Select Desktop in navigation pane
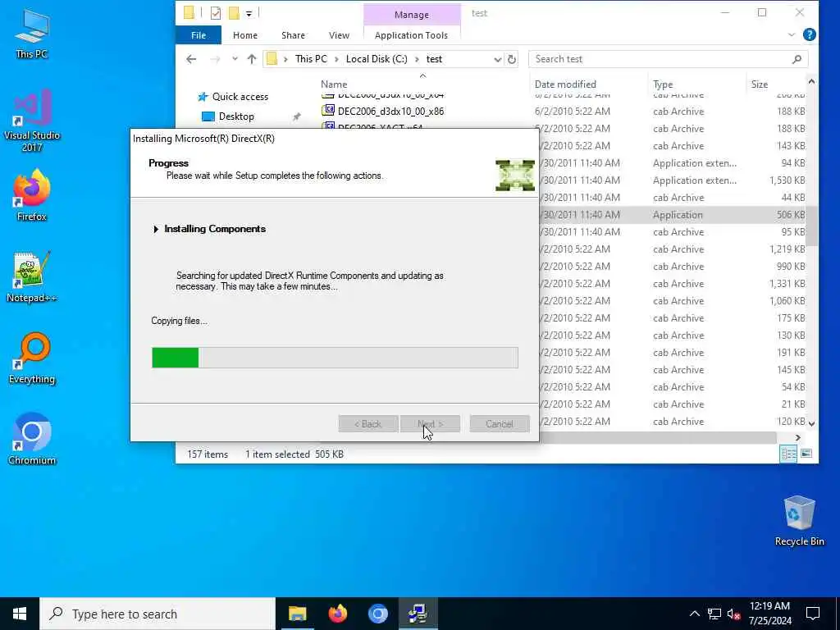Image resolution: width=840 pixels, height=630 pixels. [236, 116]
